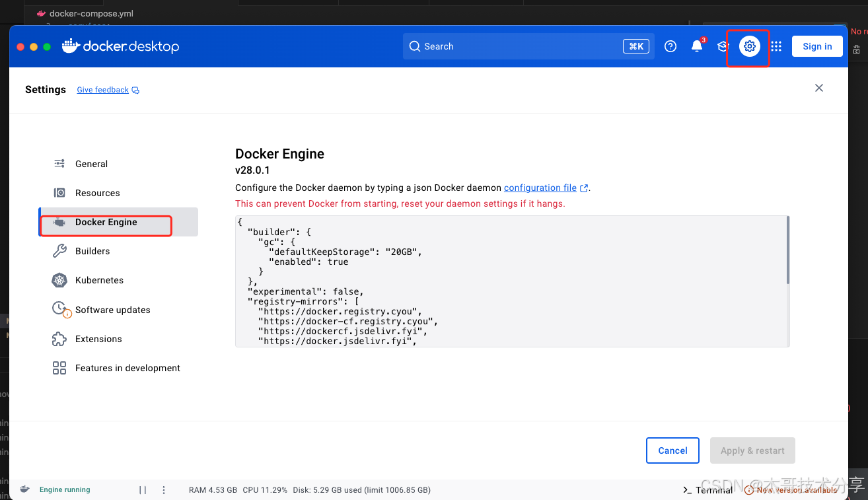Open the Builders wrench icon
868x500 pixels.
pyautogui.click(x=59, y=251)
